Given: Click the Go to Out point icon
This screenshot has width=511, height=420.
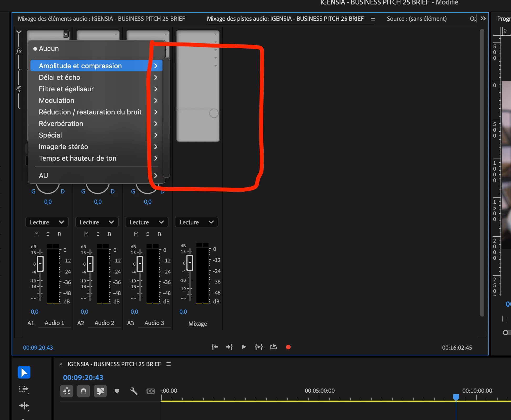Looking at the screenshot, I should point(229,347).
